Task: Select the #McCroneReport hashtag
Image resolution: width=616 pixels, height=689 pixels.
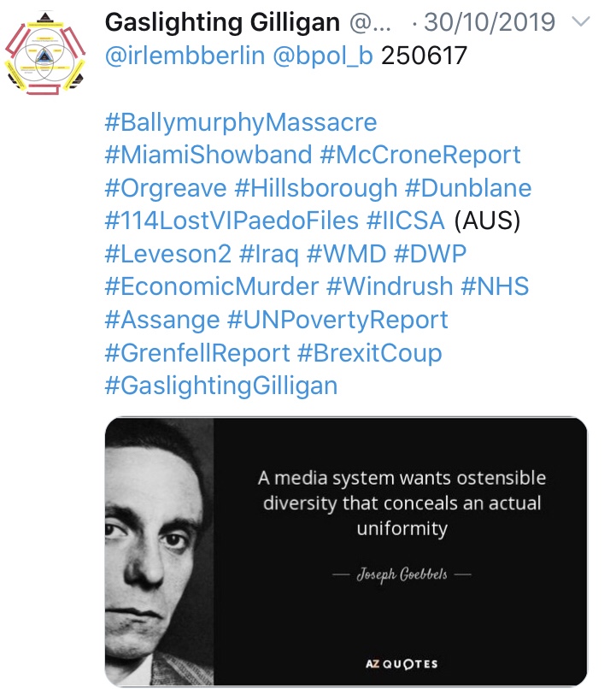Action: pos(420,155)
